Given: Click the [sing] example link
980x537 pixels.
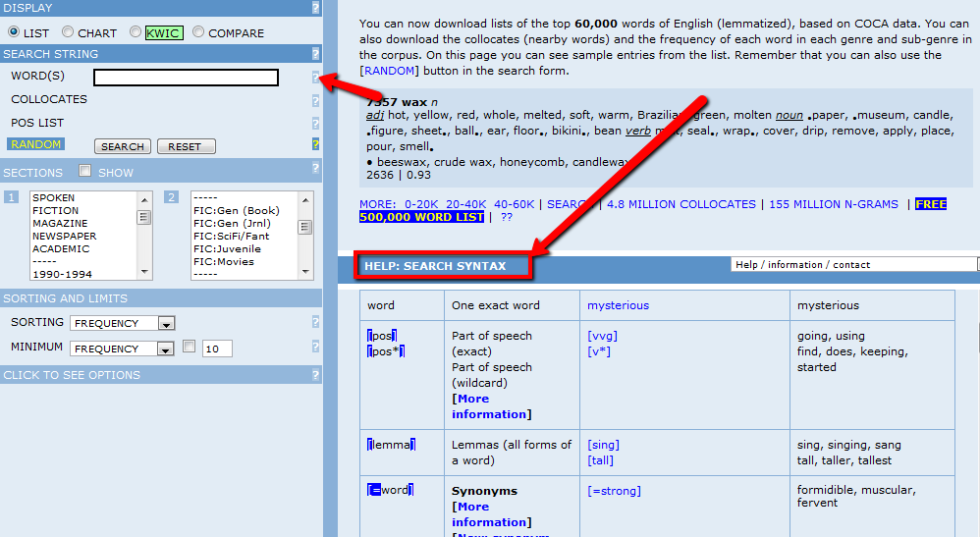Looking at the screenshot, I should (x=603, y=445).
